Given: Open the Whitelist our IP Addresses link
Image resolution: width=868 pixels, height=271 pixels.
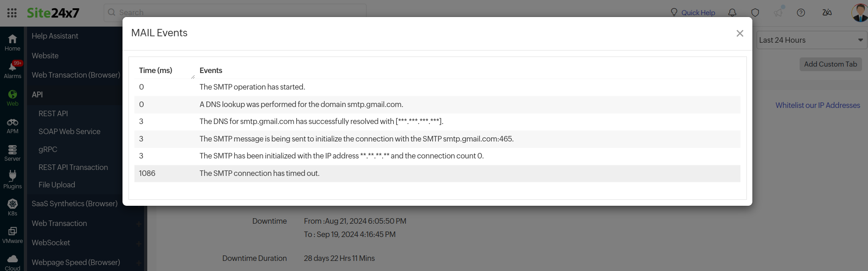Looking at the screenshot, I should 818,105.
